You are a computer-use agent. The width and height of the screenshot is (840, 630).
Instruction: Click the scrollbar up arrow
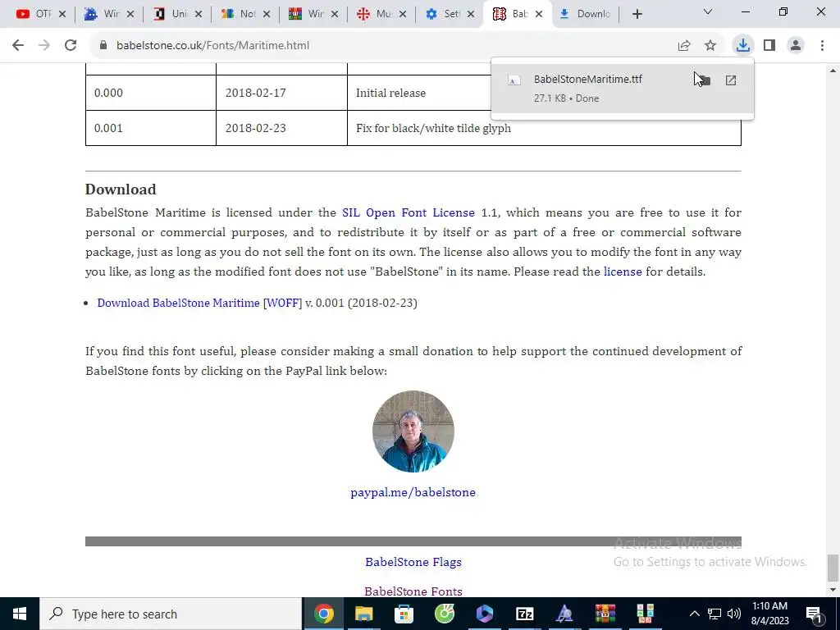[x=833, y=71]
